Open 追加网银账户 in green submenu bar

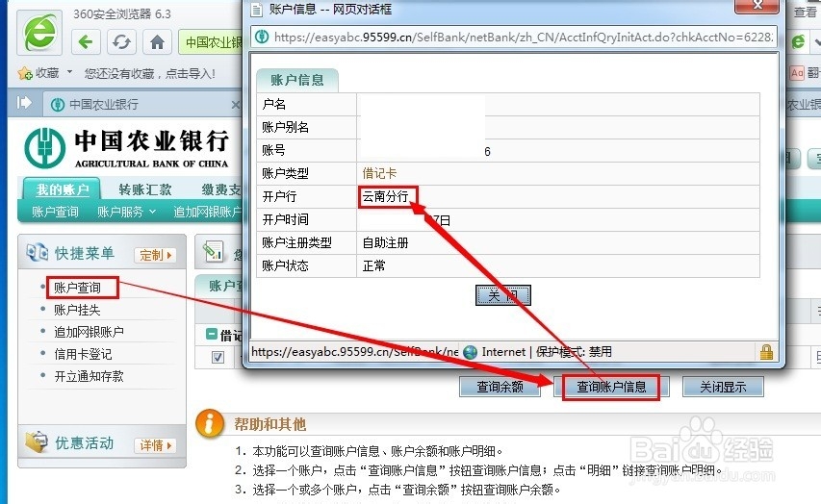pos(208,212)
